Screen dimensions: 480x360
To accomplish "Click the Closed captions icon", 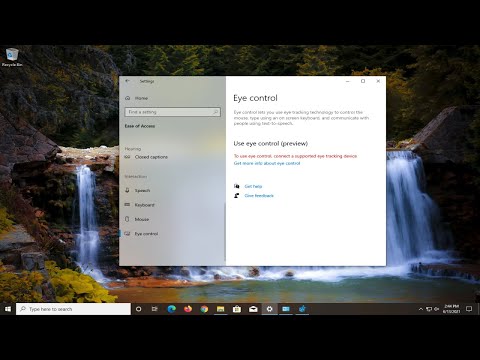I will (127, 157).
